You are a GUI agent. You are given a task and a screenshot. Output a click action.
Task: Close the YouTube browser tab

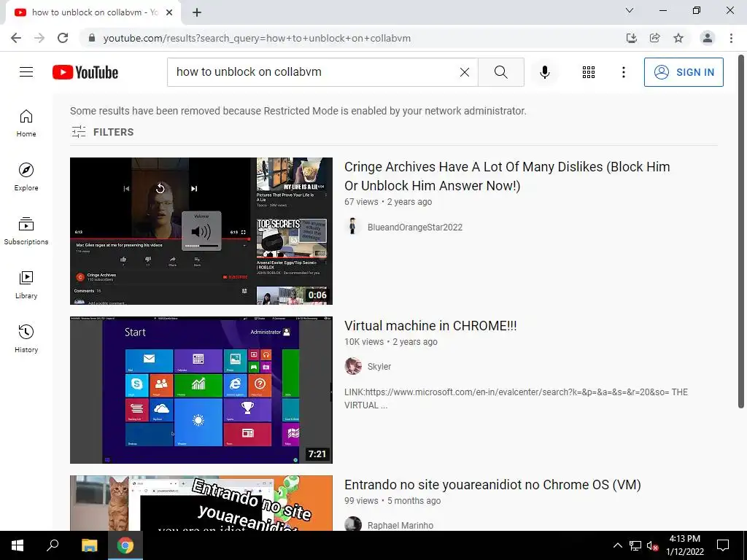[169, 12]
